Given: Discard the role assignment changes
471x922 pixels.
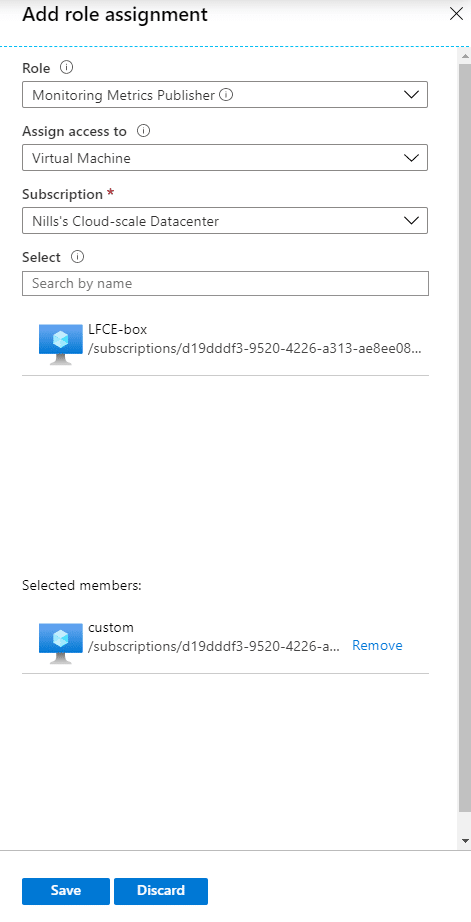Looking at the screenshot, I should (161, 890).
